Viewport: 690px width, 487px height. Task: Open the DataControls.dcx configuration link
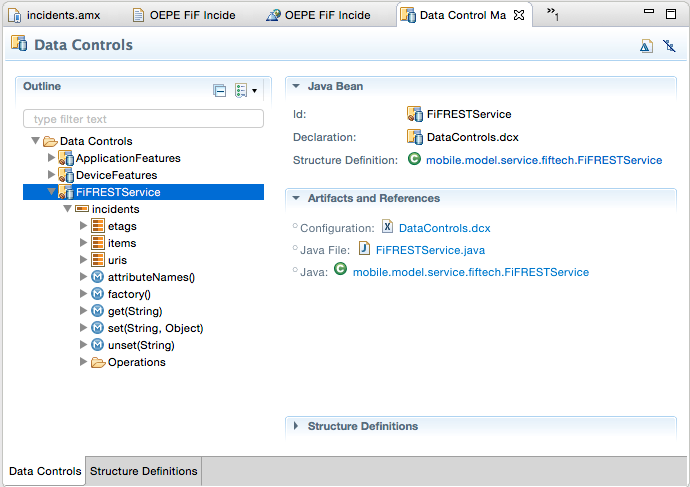click(444, 228)
